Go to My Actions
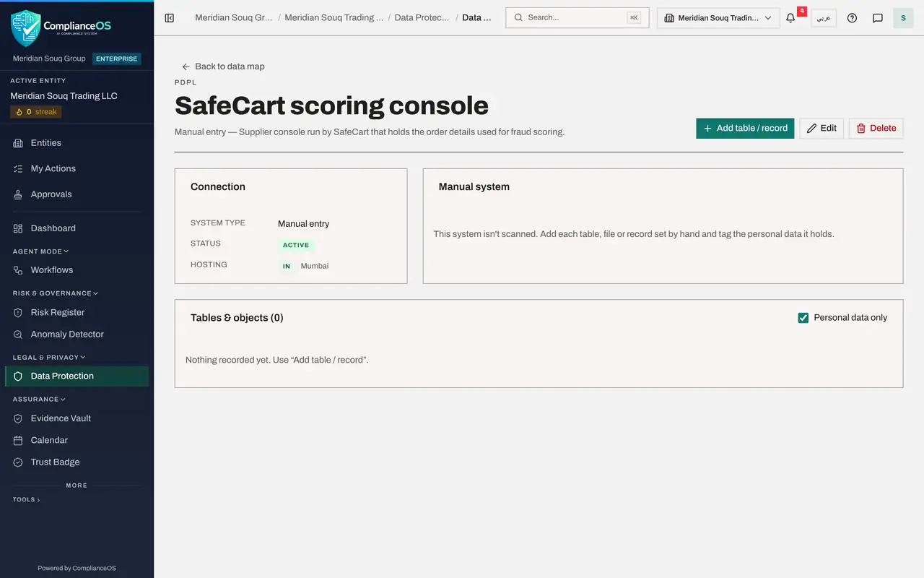 (77, 168)
